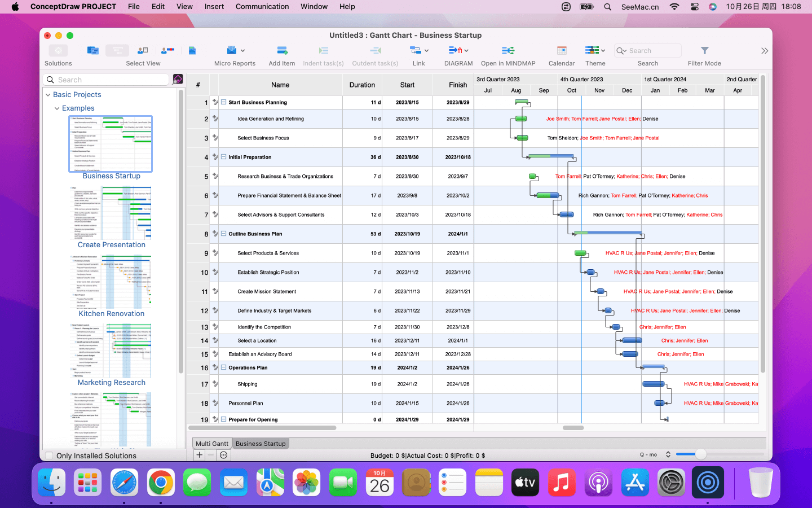Open the Theme dropdown arrow
The width and height of the screenshot is (812, 508).
(603, 51)
